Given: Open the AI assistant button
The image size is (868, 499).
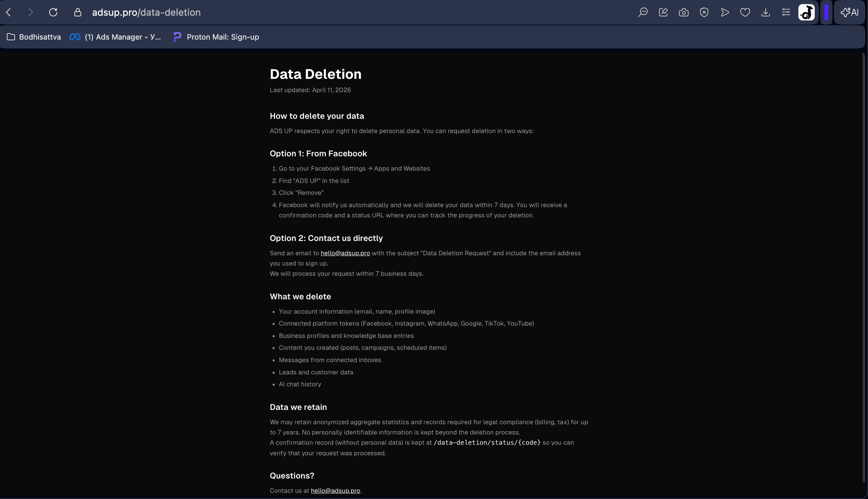Looking at the screenshot, I should (x=850, y=12).
